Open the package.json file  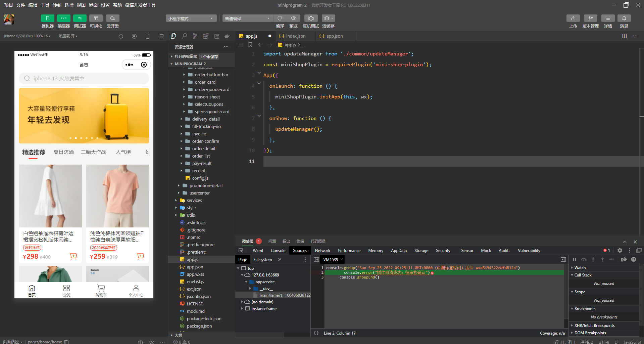pos(199,326)
